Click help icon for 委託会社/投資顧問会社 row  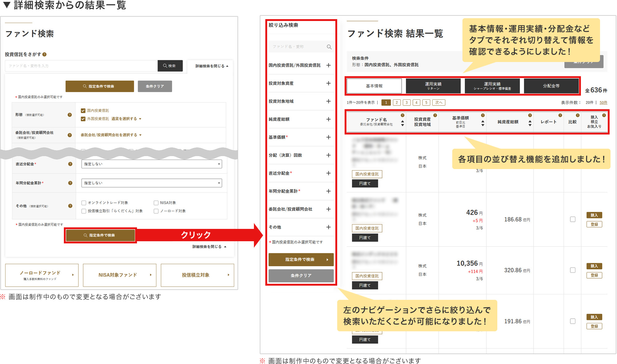[x=70, y=135]
